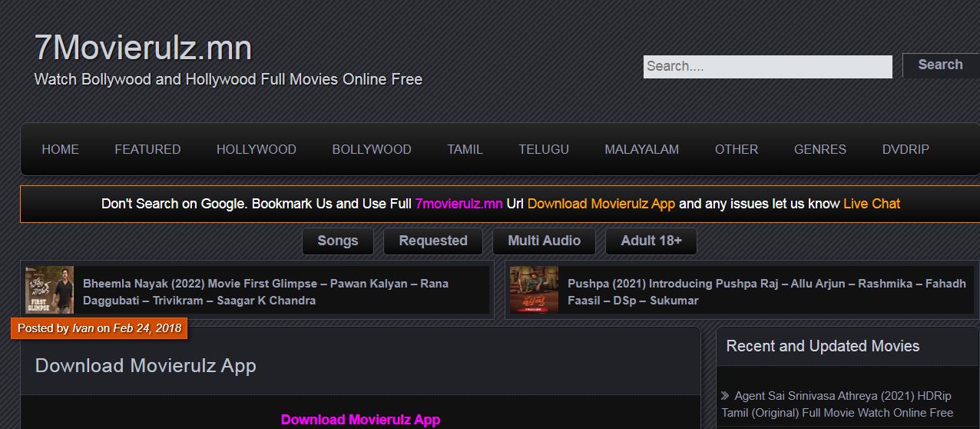Screen dimensions: 980x429
Task: Go to the BOLLYWOOD section
Action: point(372,149)
